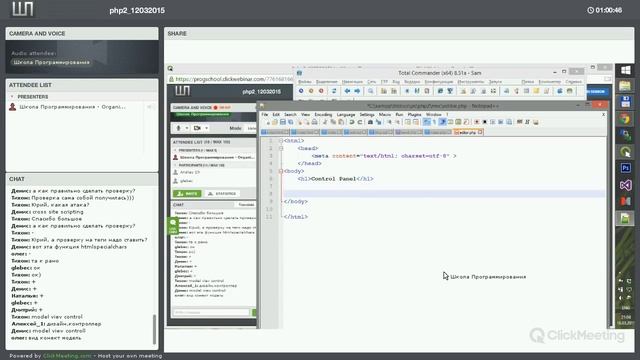Click the chat panel vertical scrollbar

154,329
